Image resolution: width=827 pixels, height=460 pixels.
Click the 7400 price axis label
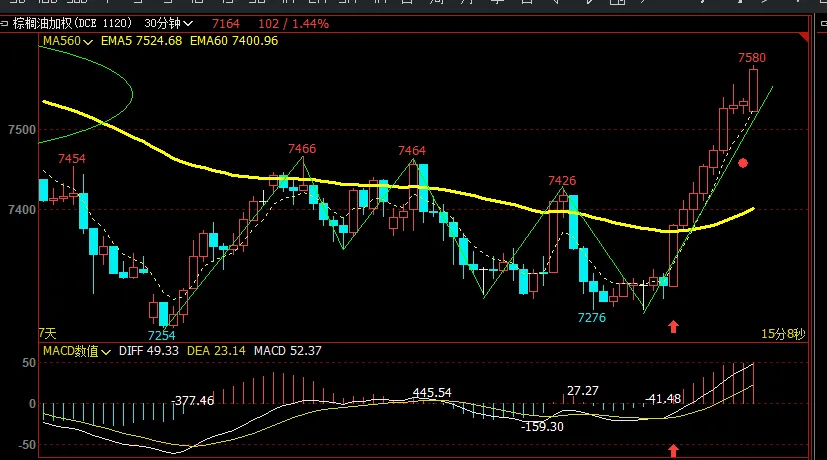point(22,210)
